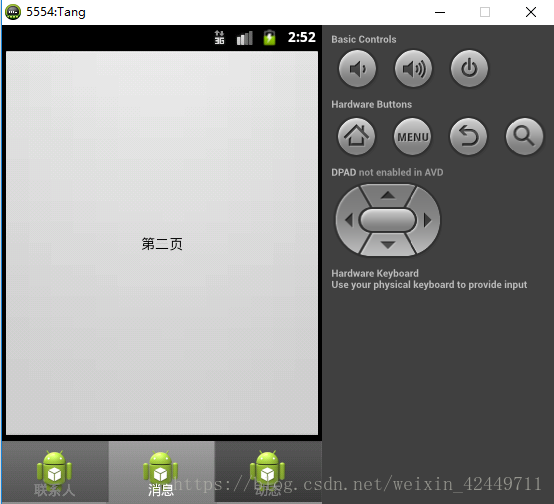
Task: Raise volume with the volume up button
Action: pyautogui.click(x=413, y=69)
